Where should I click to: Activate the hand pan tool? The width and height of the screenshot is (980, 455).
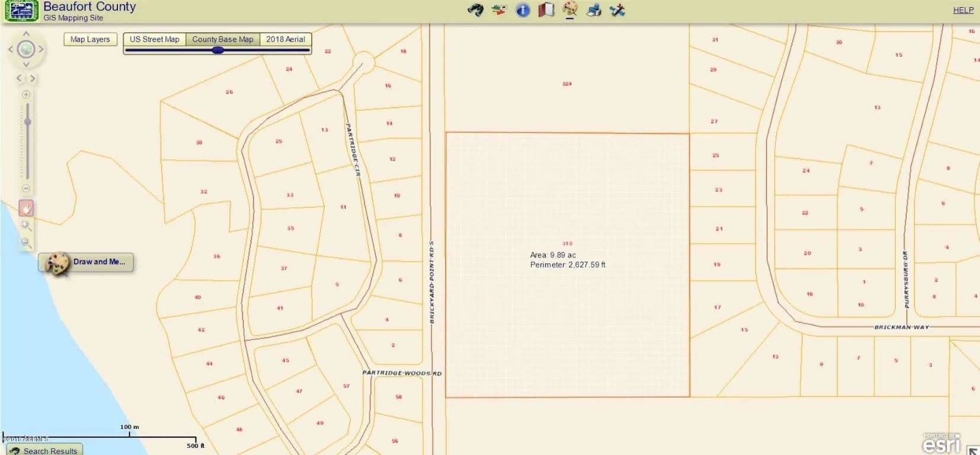(x=26, y=208)
